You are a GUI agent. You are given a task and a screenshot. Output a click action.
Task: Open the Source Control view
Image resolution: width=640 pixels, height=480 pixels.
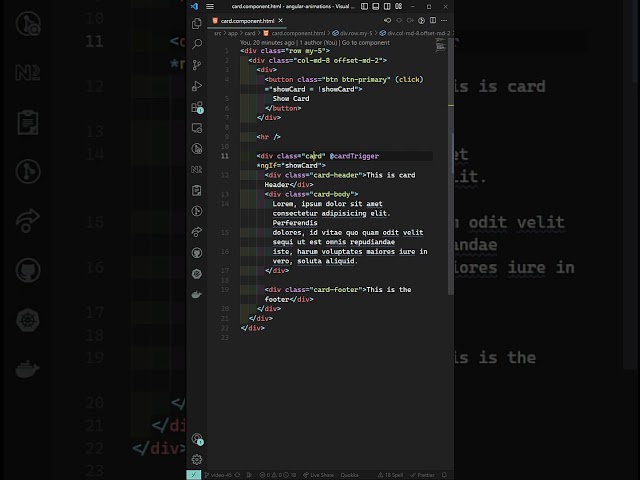[197, 65]
